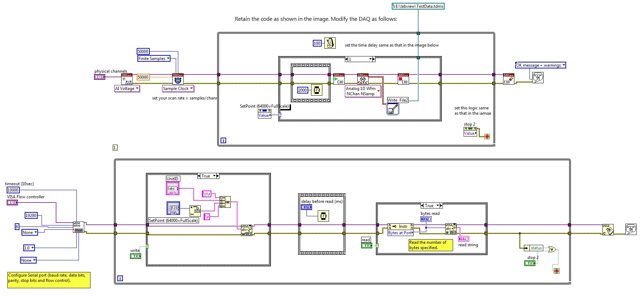Select the DAQmx Timing VI icon
This screenshot has height=296, width=644.
coord(178,79)
